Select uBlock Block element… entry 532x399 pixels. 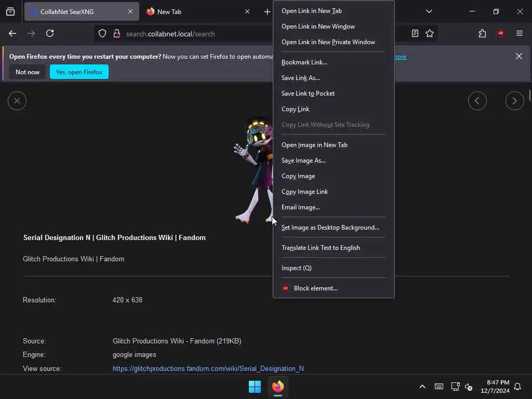pyautogui.click(x=334, y=288)
